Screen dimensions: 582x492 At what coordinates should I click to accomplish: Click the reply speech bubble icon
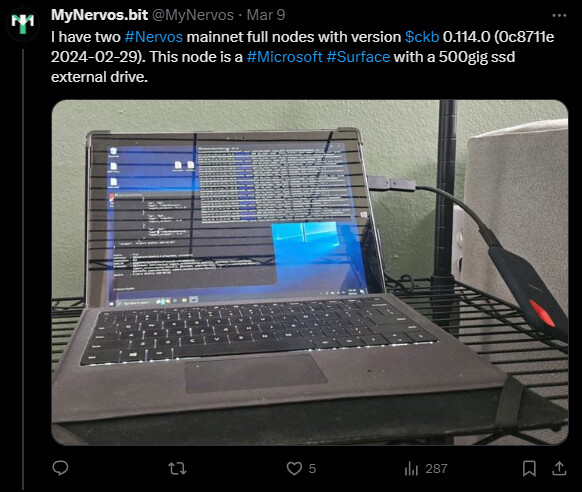(x=60, y=468)
